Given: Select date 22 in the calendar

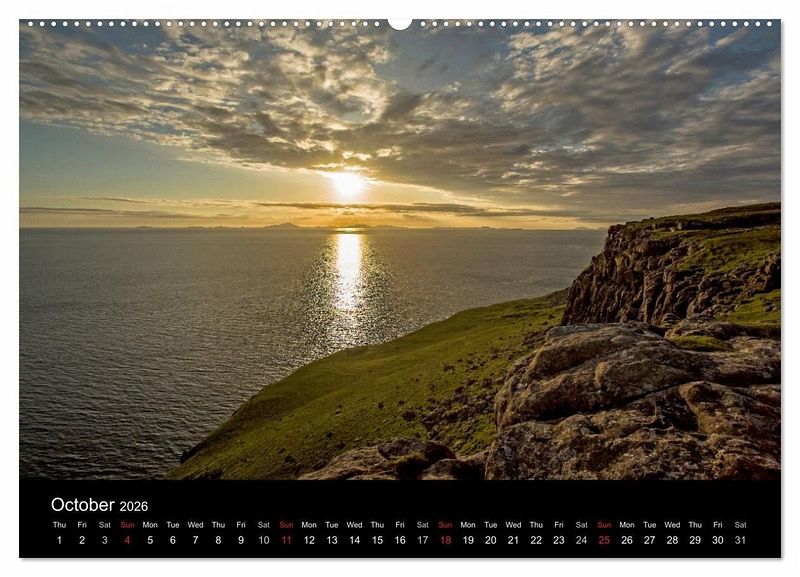Looking at the screenshot, I should pos(536,540).
